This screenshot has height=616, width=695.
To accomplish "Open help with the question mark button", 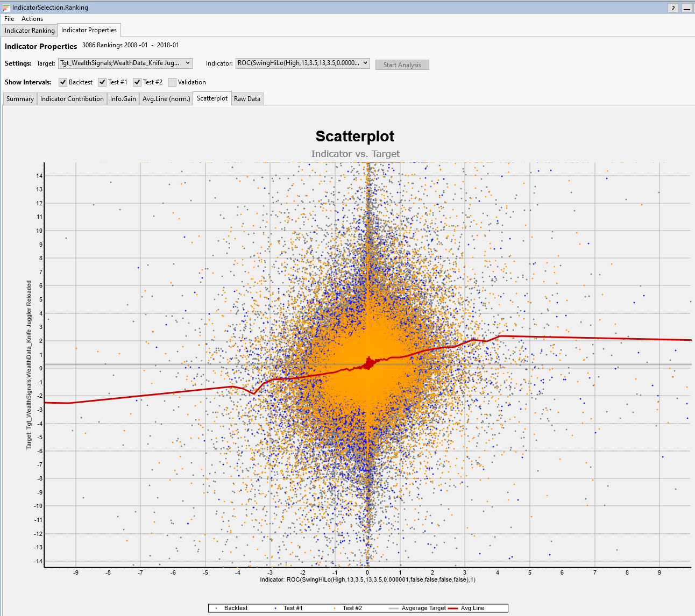I will 673,8.
